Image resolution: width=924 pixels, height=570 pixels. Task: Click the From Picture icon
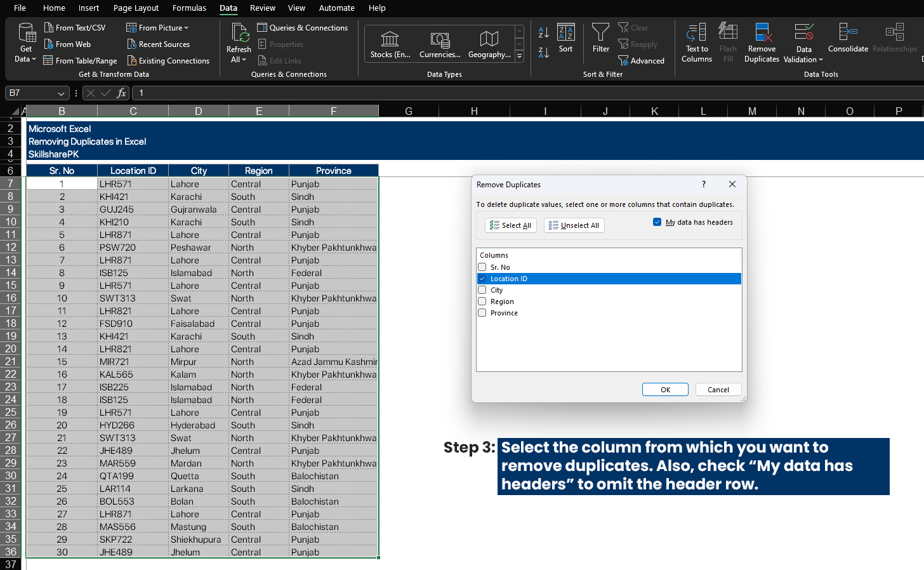click(131, 28)
